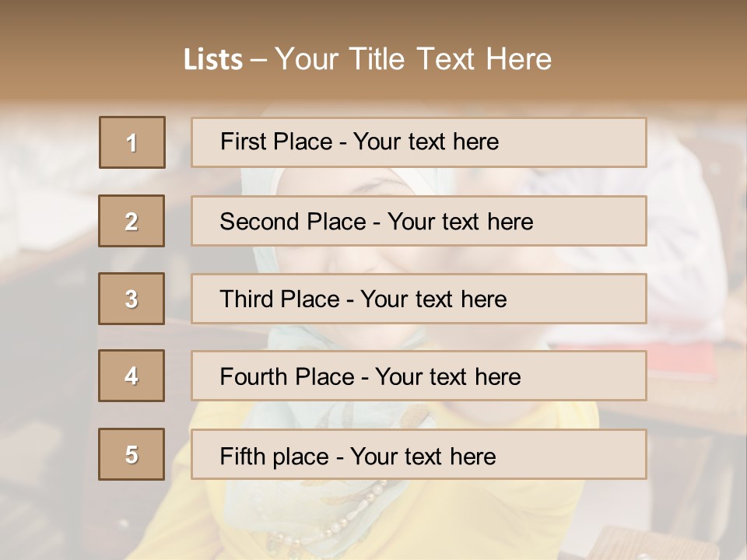Select the 'Fifth place - Your text here' bar
Image resolution: width=747 pixels, height=560 pixels.
(x=419, y=454)
